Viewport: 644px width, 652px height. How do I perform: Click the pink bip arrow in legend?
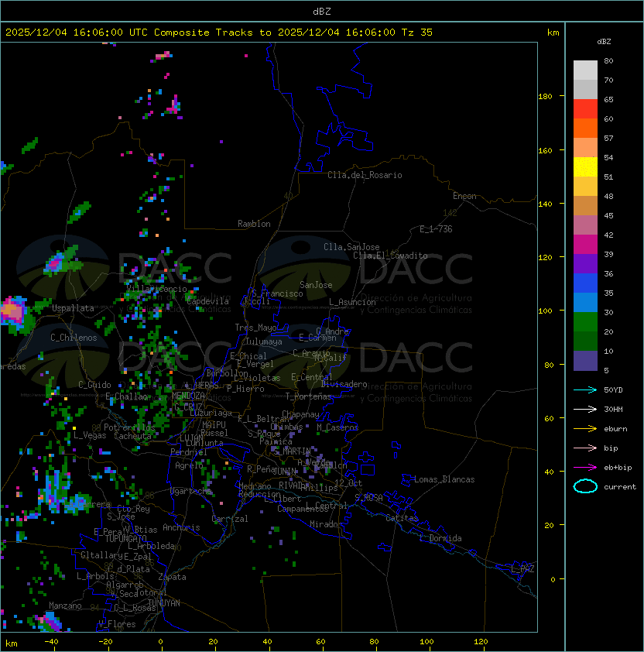(585, 448)
